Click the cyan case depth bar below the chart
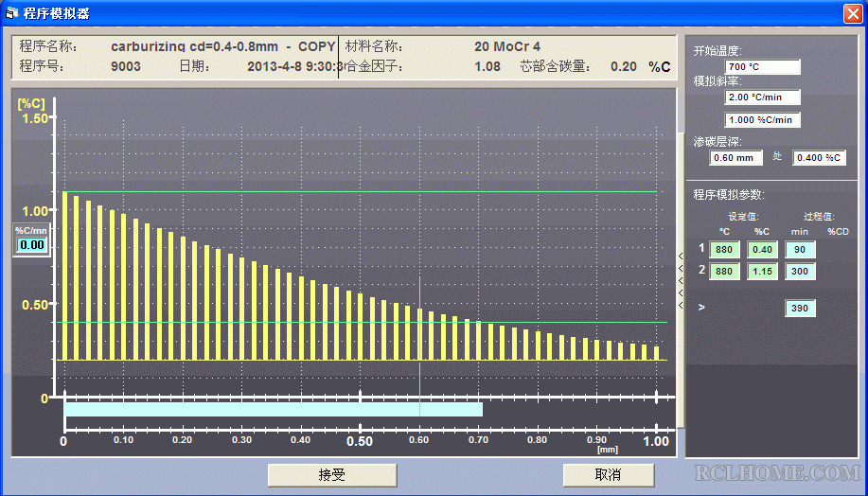Viewport: 868px width, 496px height. click(x=274, y=410)
